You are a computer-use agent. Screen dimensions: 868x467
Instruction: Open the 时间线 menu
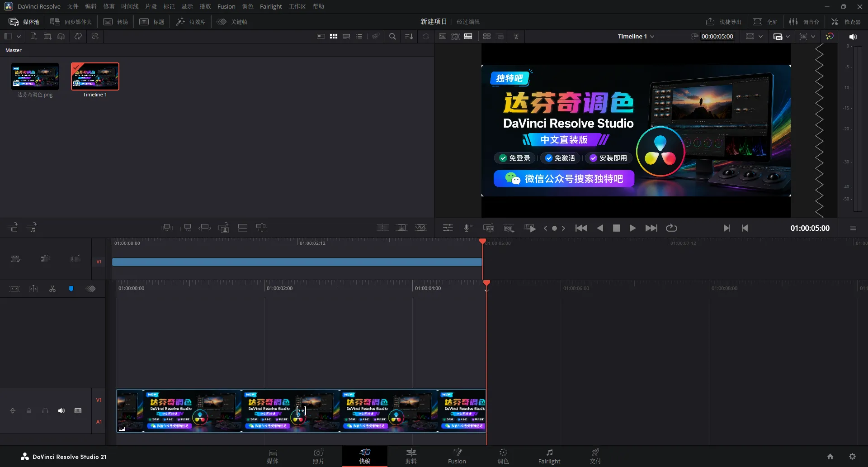point(130,6)
